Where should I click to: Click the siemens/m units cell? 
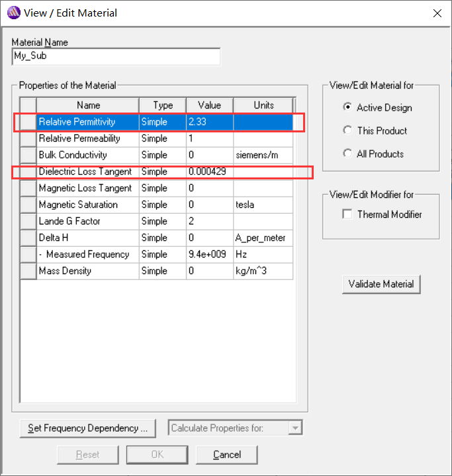pyautogui.click(x=263, y=155)
